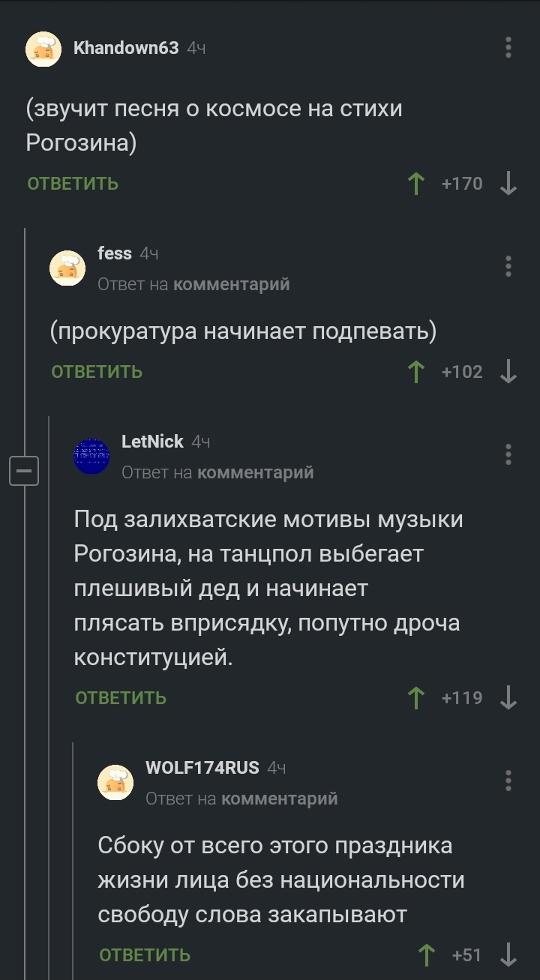Viewport: 540px width, 980px height.
Task: Go to parent comment from fess's reply
Action: pos(231,284)
